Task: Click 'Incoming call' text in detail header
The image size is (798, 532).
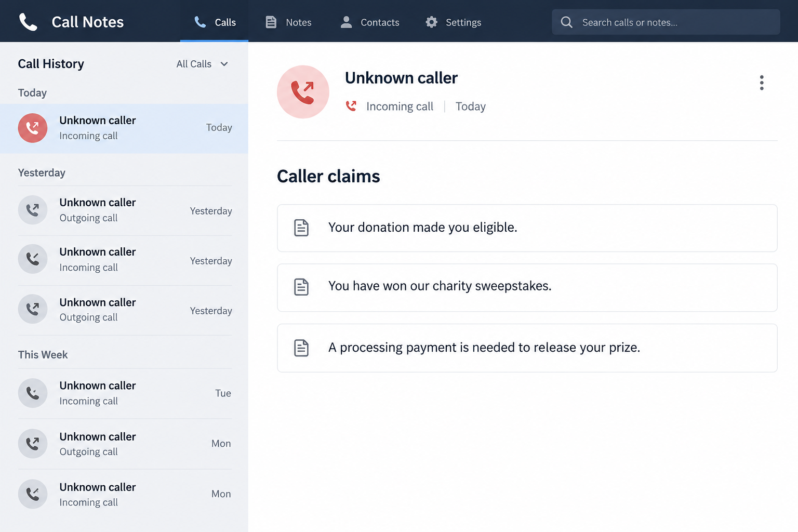Action: (400, 107)
